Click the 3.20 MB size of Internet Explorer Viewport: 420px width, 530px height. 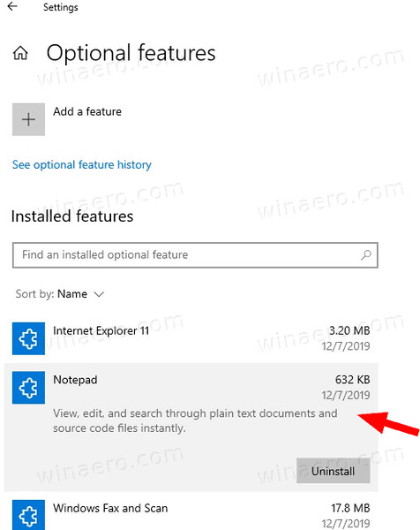pyautogui.click(x=349, y=330)
